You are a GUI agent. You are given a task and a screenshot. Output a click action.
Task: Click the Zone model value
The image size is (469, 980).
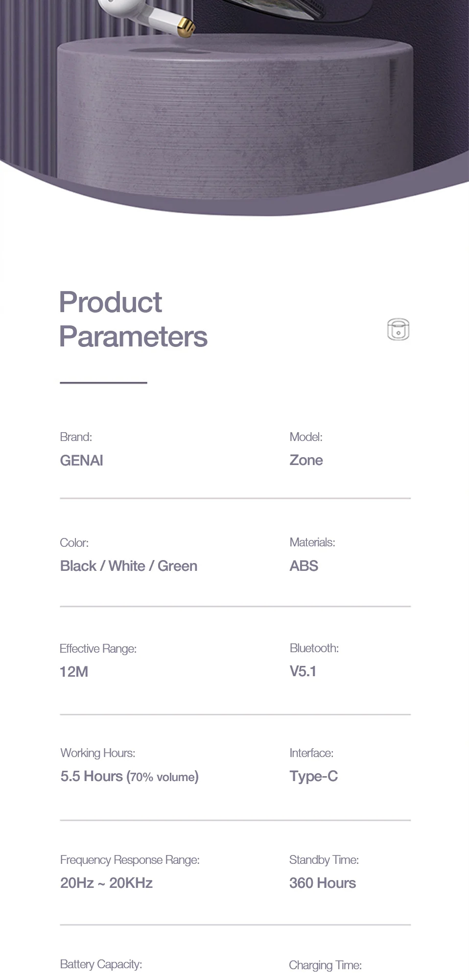point(306,460)
